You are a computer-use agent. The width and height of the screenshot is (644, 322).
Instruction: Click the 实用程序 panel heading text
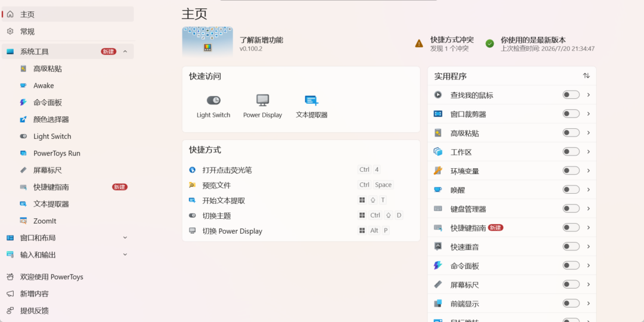coord(450,76)
